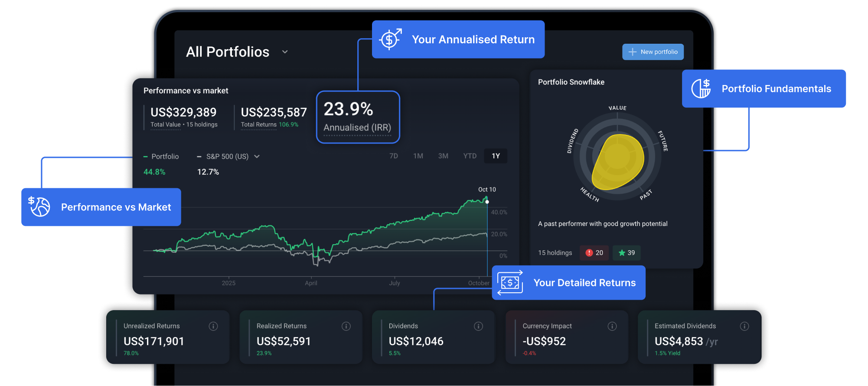Click the Portfolio Fundamentals pie chart icon
Image resolution: width=868 pixels, height=386 pixels.
701,88
